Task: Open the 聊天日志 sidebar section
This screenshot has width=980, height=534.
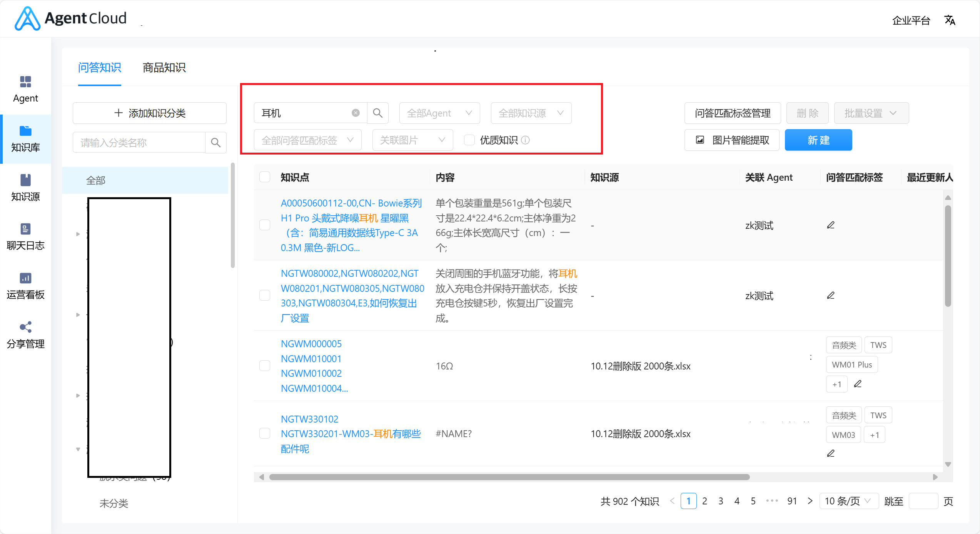Action: pos(25,237)
